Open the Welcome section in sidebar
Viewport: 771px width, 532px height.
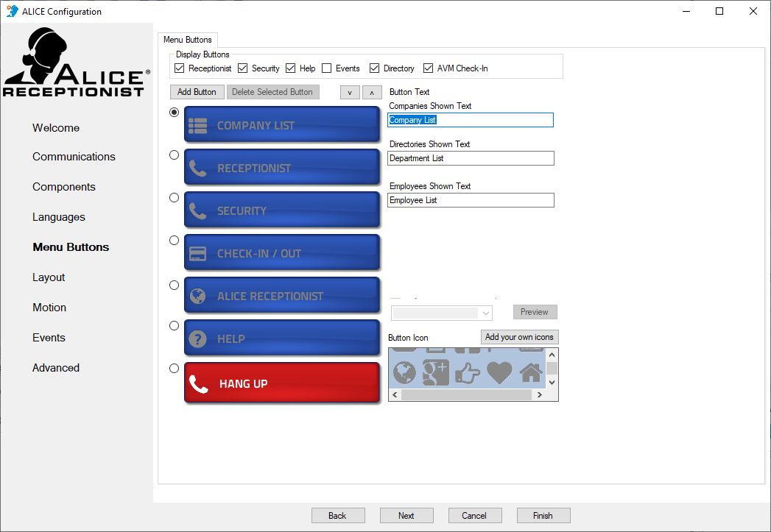56,128
